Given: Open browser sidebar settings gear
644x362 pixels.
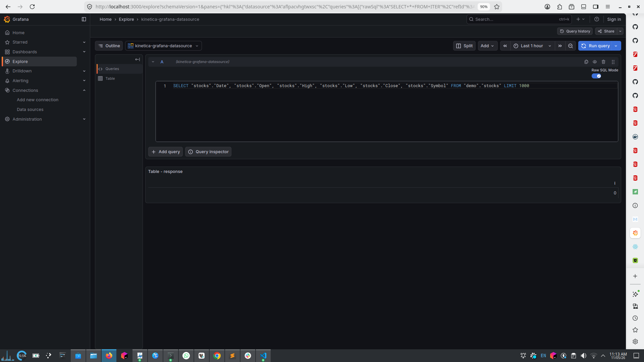Looking at the screenshot, I should [x=635, y=342].
